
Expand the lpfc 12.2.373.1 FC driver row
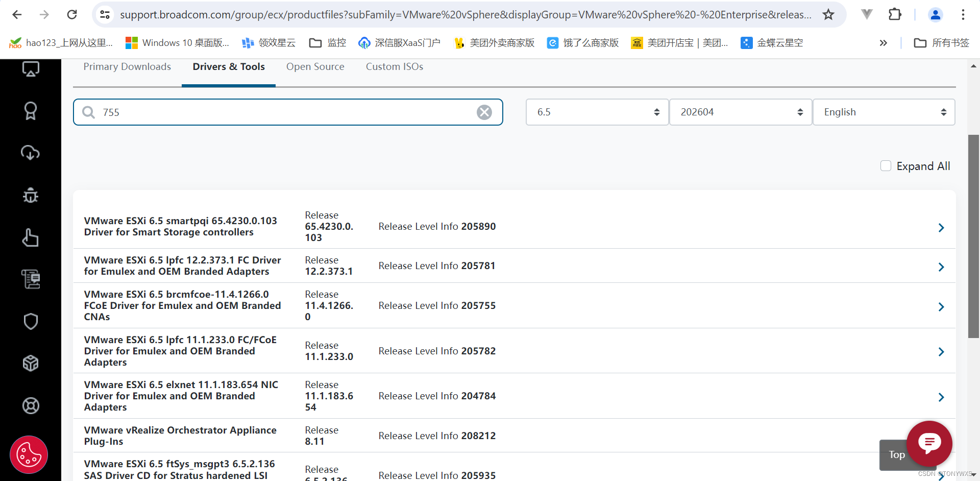941,267
